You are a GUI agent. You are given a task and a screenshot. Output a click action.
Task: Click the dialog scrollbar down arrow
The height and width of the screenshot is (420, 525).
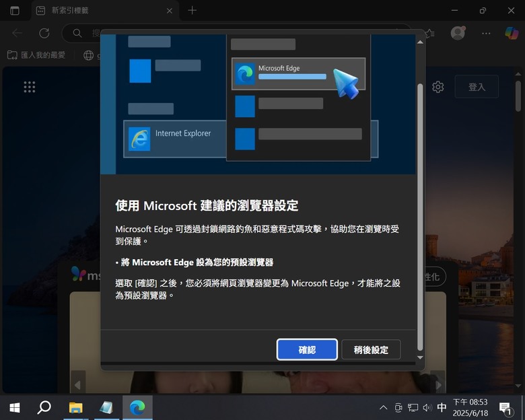pyautogui.click(x=420, y=357)
